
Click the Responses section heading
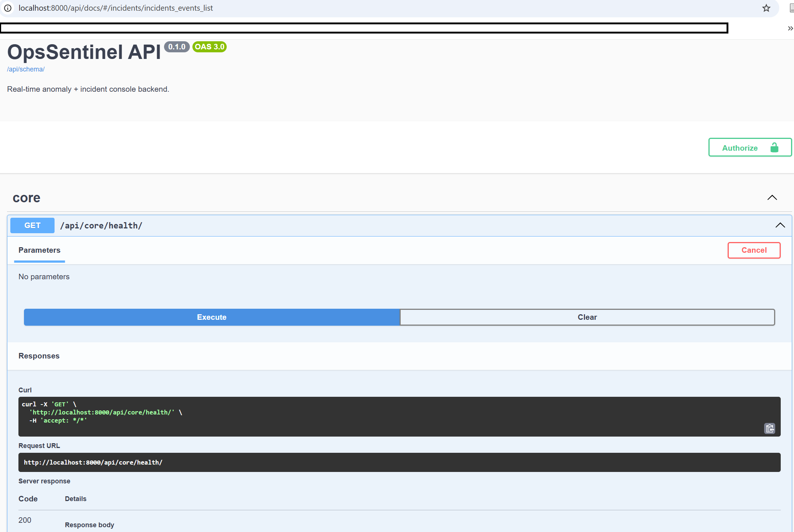[x=39, y=356]
